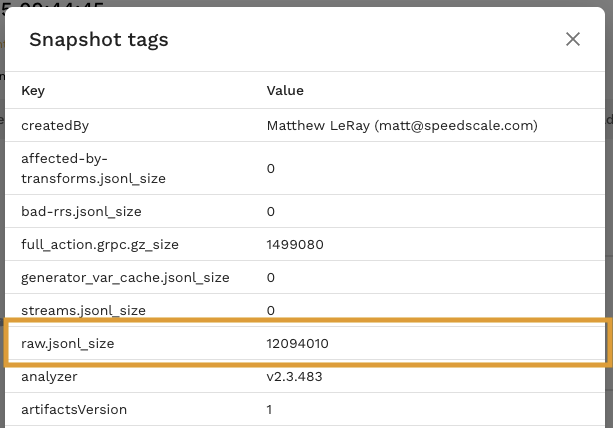Select the 0 value for affected-by-transforms.jsonl_size
The image size is (613, 428).
pyautogui.click(x=271, y=168)
